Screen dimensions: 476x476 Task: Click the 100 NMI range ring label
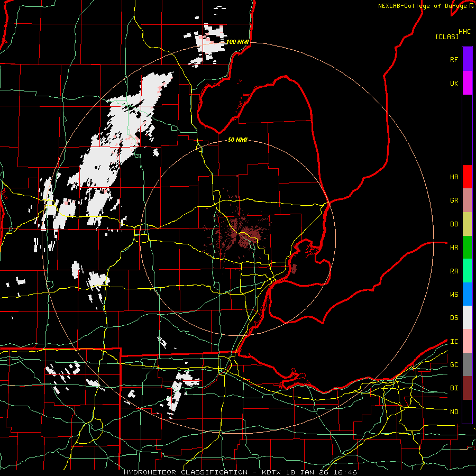(x=237, y=42)
